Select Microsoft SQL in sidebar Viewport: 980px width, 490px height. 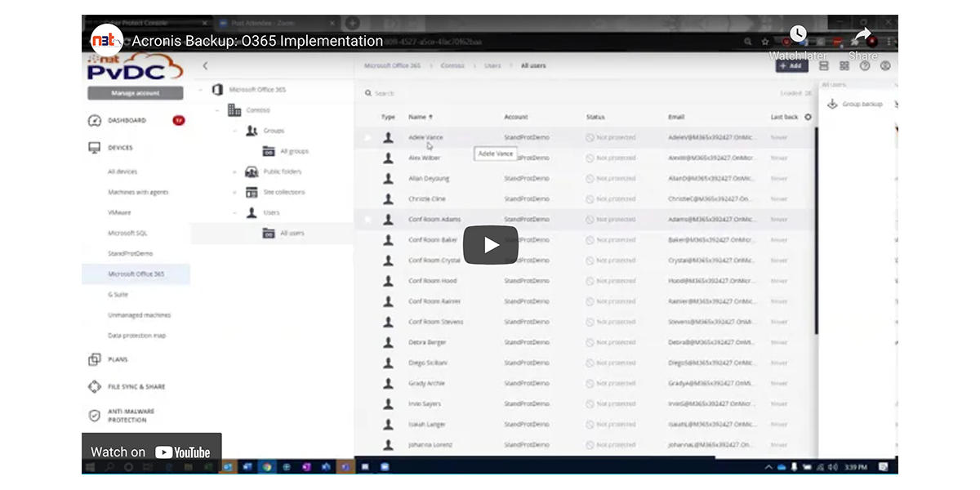(127, 234)
